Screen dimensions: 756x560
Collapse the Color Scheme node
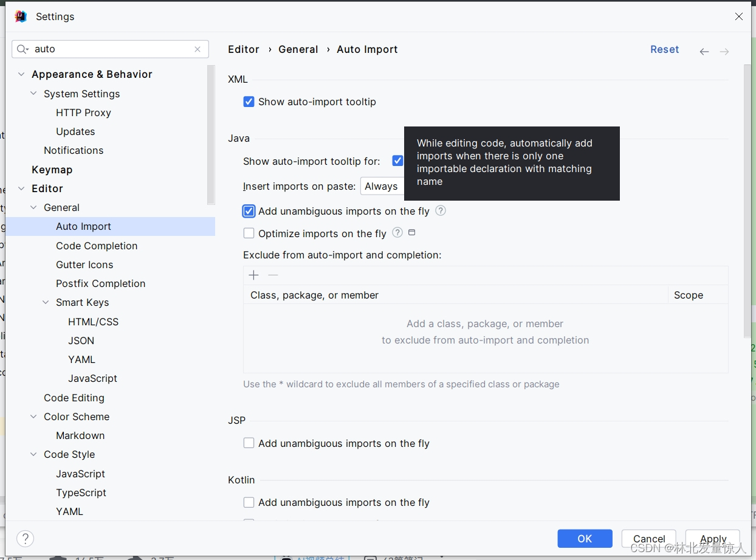(33, 417)
